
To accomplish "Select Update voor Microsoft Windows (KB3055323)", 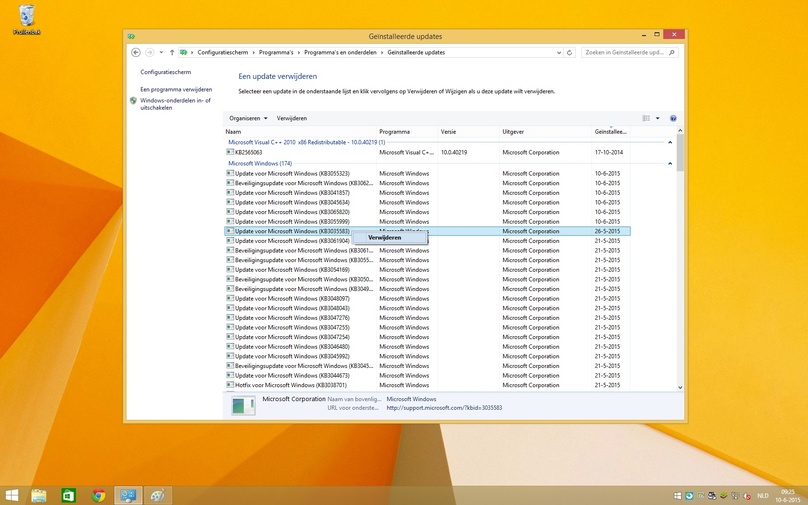I will pos(427,174).
